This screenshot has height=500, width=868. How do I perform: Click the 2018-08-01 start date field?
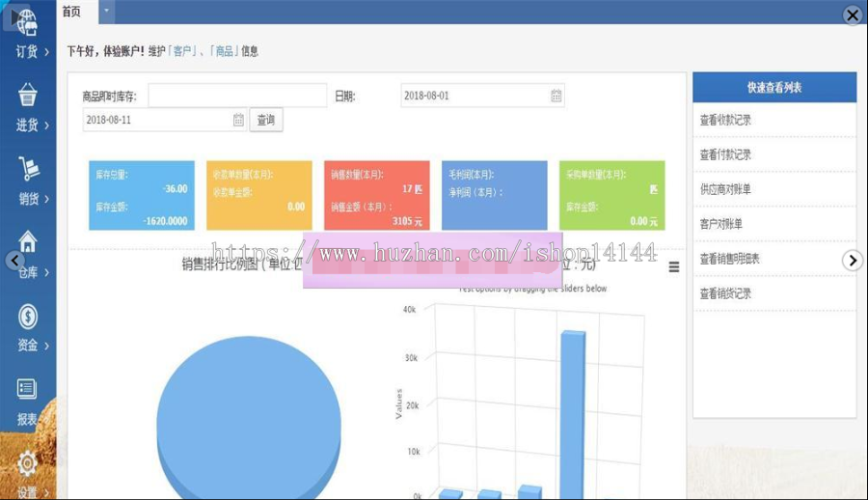[482, 96]
